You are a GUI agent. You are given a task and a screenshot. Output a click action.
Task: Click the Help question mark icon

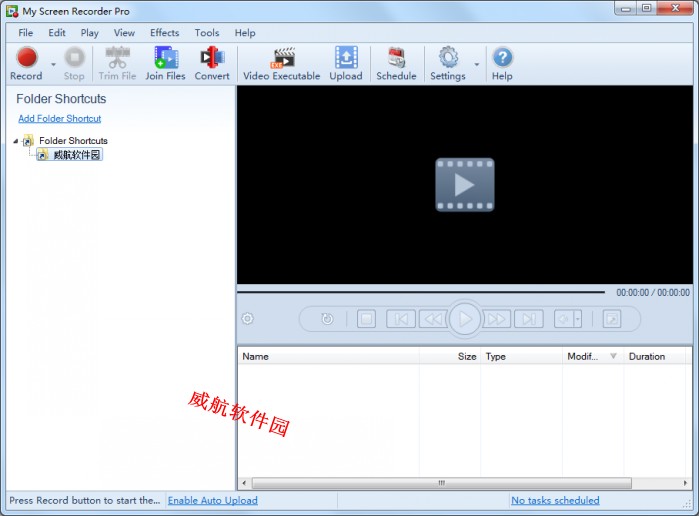(x=502, y=64)
